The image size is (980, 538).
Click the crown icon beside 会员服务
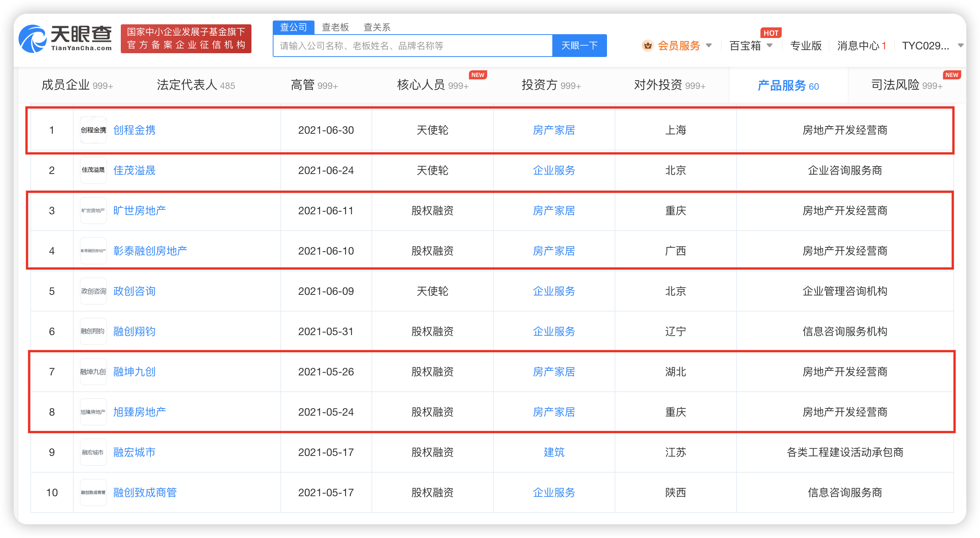click(x=648, y=46)
